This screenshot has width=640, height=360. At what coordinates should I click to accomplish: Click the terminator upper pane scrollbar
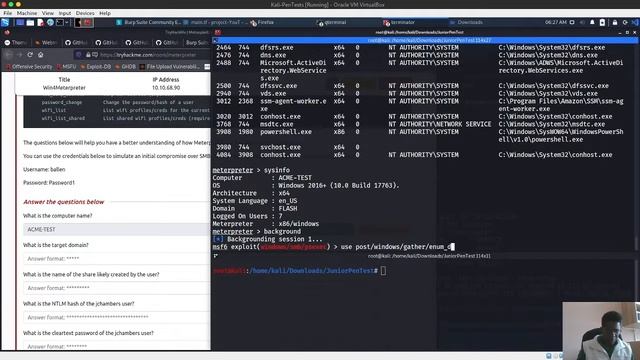point(637,147)
